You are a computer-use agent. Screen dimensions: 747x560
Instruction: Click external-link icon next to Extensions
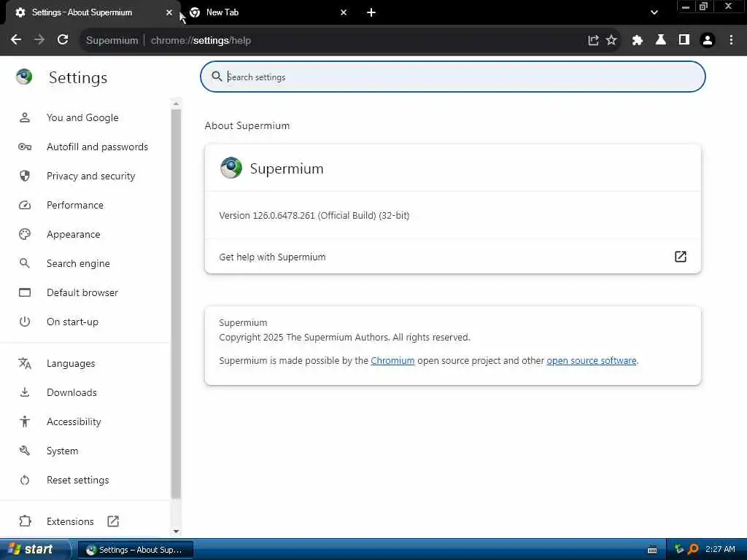(113, 521)
